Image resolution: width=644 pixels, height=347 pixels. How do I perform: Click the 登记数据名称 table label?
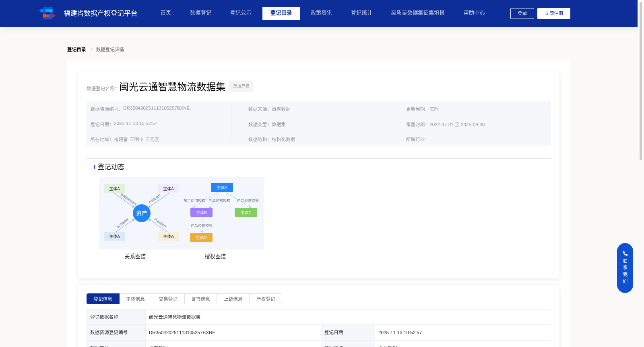[x=104, y=317]
